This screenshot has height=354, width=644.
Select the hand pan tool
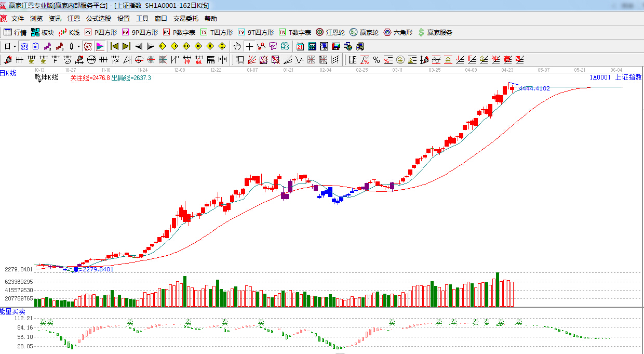pos(237,46)
